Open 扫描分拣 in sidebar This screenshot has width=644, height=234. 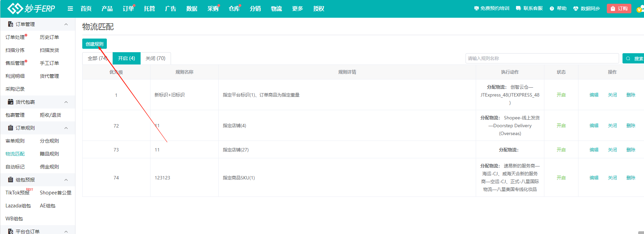(15, 50)
